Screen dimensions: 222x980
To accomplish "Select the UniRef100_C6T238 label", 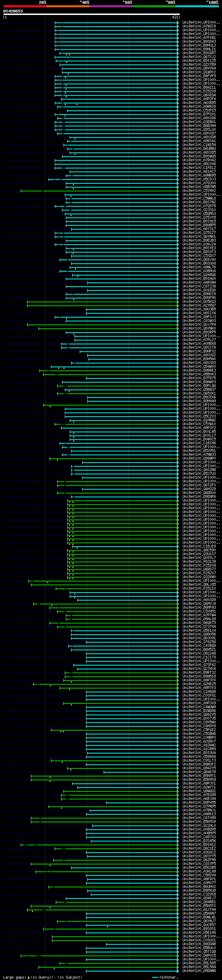I will tap(199, 286).
